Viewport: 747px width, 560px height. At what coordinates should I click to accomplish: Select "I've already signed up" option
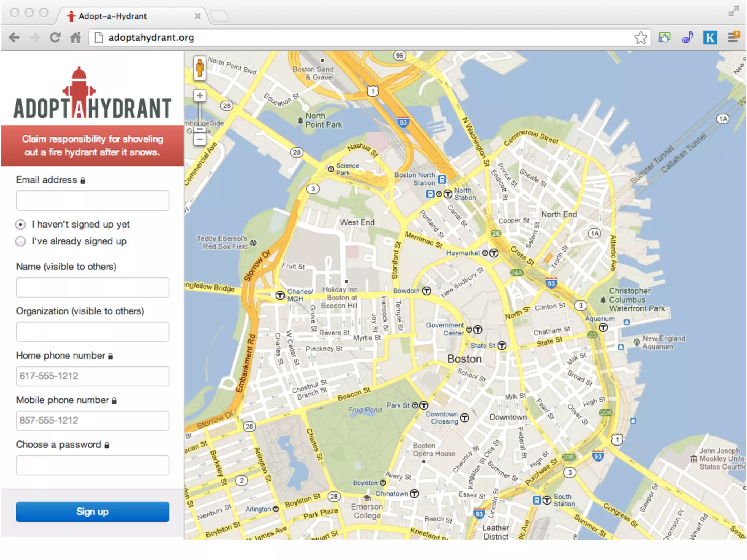(21, 241)
